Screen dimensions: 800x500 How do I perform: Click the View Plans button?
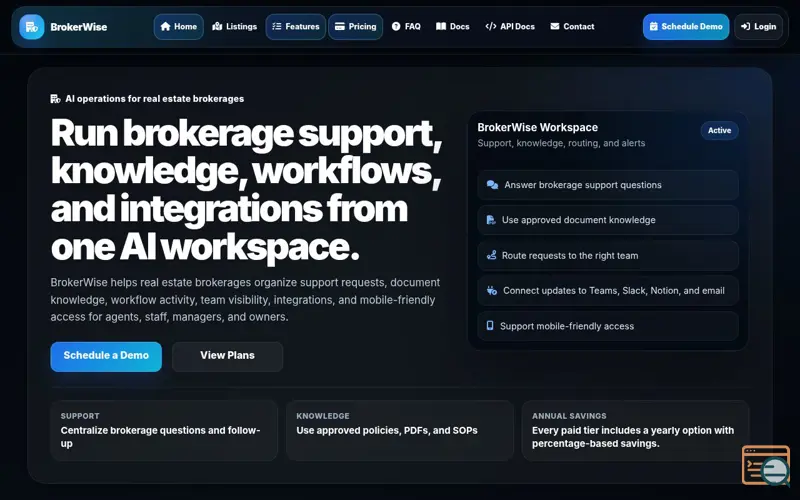click(x=228, y=357)
